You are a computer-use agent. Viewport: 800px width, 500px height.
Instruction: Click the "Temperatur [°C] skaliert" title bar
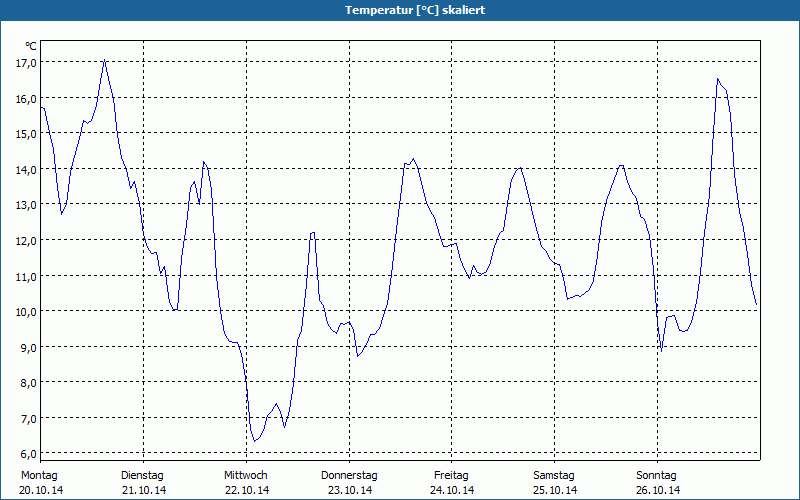[x=400, y=10]
